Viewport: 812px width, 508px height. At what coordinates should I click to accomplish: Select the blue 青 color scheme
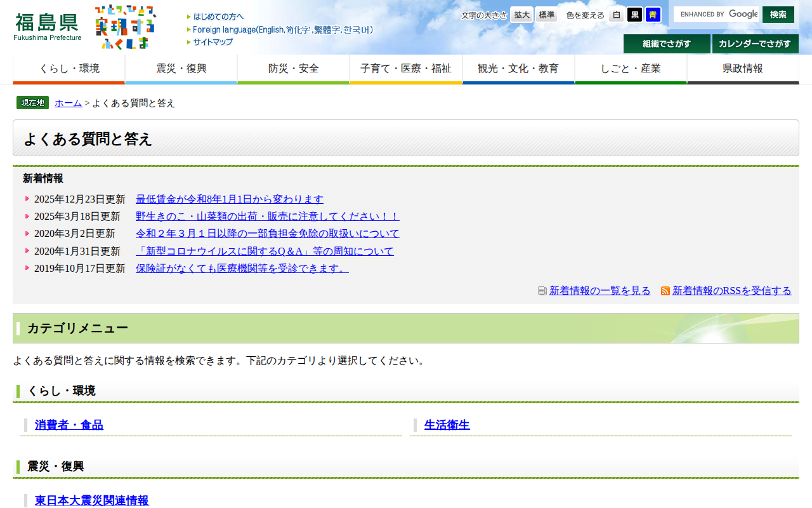[653, 15]
